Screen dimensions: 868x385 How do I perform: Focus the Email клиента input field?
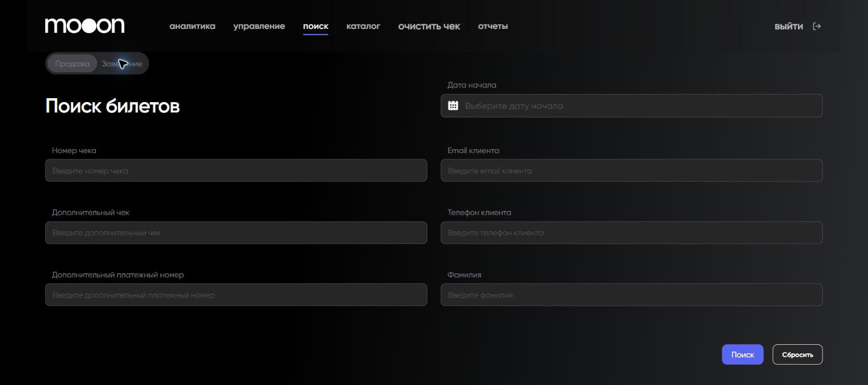pos(632,170)
